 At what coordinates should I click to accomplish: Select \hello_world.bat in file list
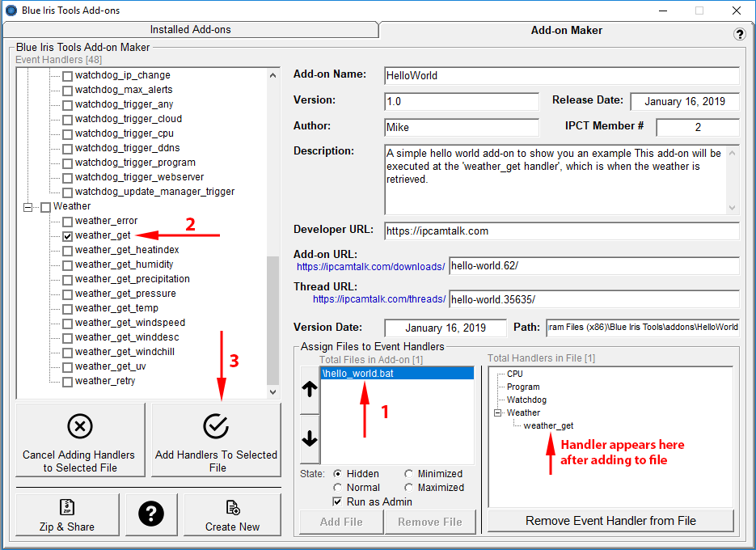tap(397, 374)
